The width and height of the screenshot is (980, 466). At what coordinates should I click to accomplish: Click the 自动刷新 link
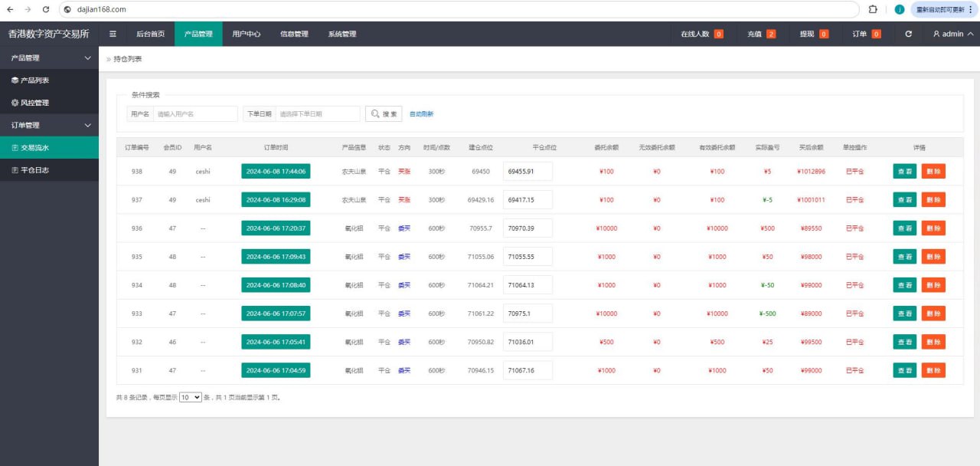click(421, 114)
